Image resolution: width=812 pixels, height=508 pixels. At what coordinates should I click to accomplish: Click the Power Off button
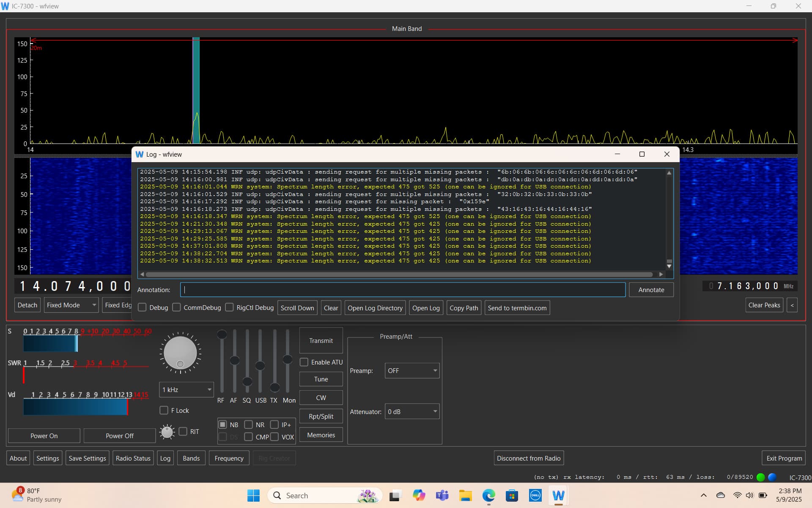pyautogui.click(x=120, y=436)
